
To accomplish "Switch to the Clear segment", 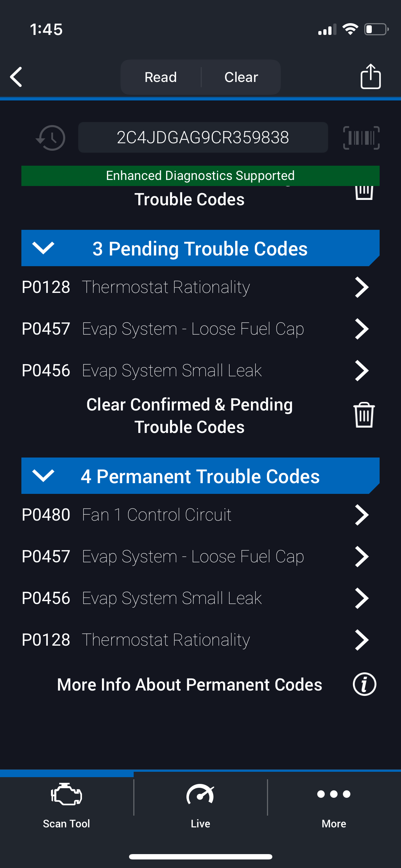I will (x=241, y=77).
